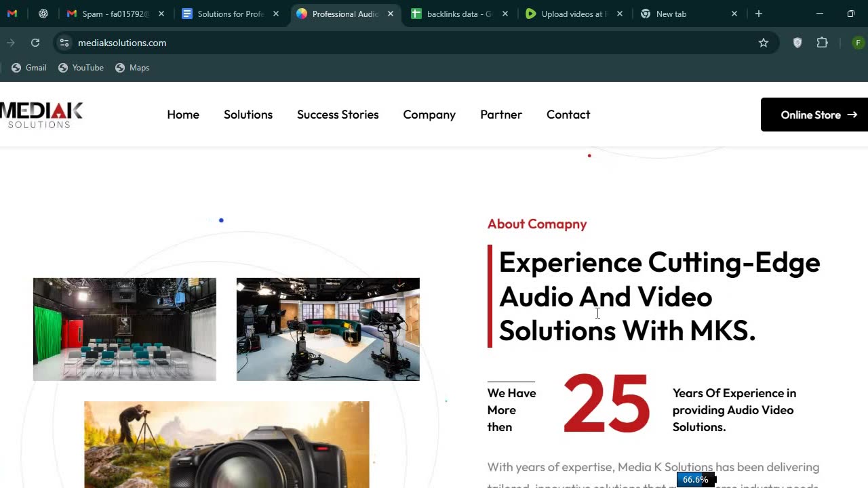Open the Partner menu item
Viewport: 868px width, 488px height.
click(501, 115)
